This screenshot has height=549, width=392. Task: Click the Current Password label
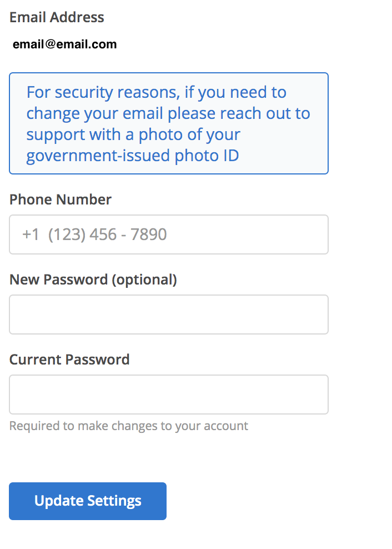[69, 360]
